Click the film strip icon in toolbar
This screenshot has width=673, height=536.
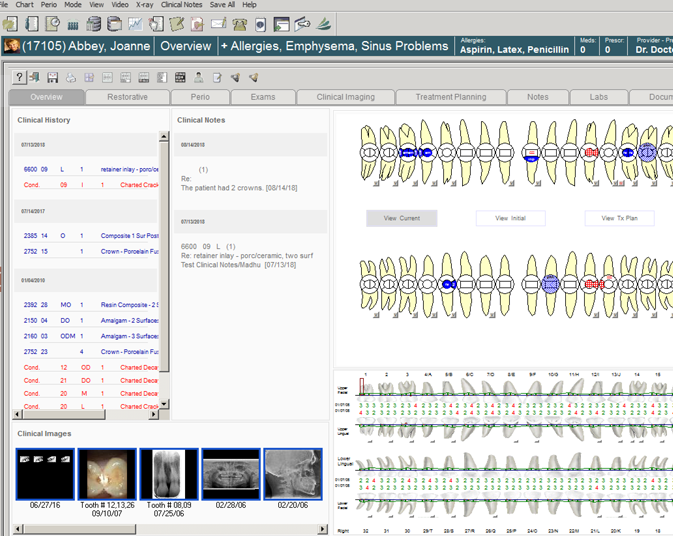[x=180, y=77]
